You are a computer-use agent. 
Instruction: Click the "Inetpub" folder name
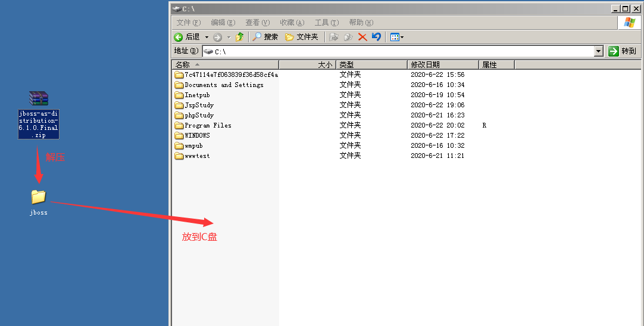coord(197,95)
